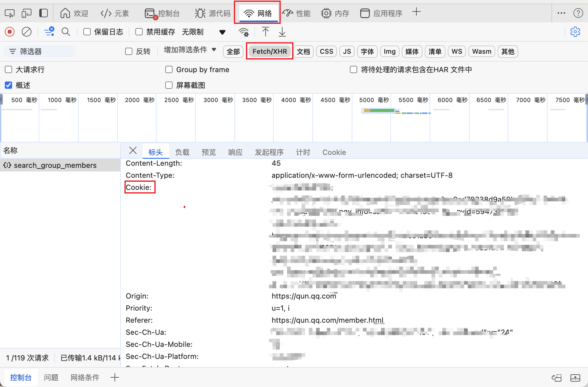Export the HAR file with download arrow

click(282, 32)
